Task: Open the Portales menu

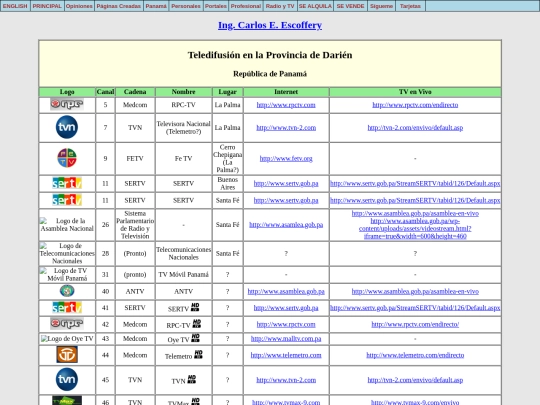Action: pos(216,6)
